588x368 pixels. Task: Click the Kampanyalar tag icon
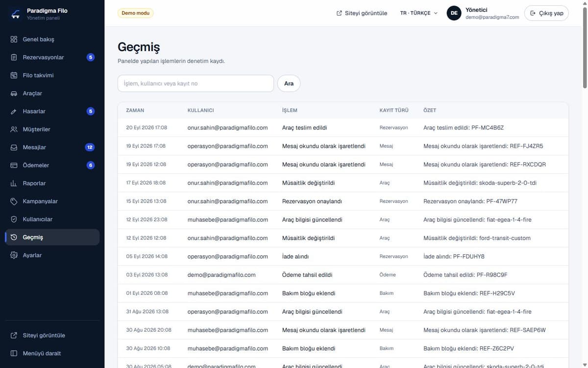[14, 201]
